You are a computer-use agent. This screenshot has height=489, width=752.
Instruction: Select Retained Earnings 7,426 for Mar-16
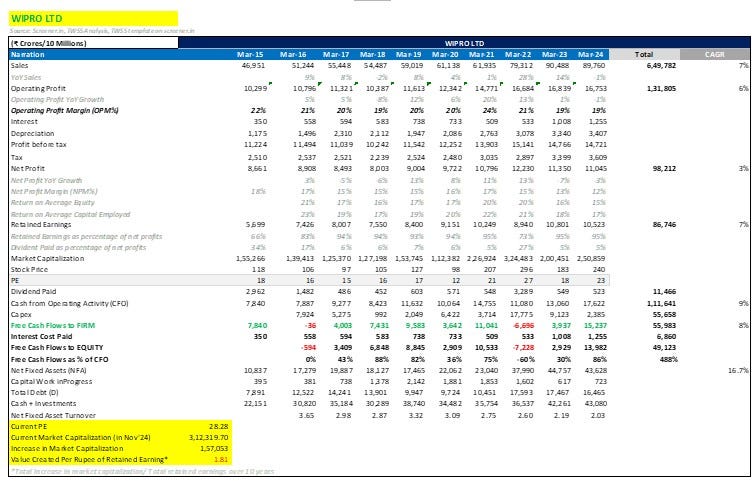[305, 224]
